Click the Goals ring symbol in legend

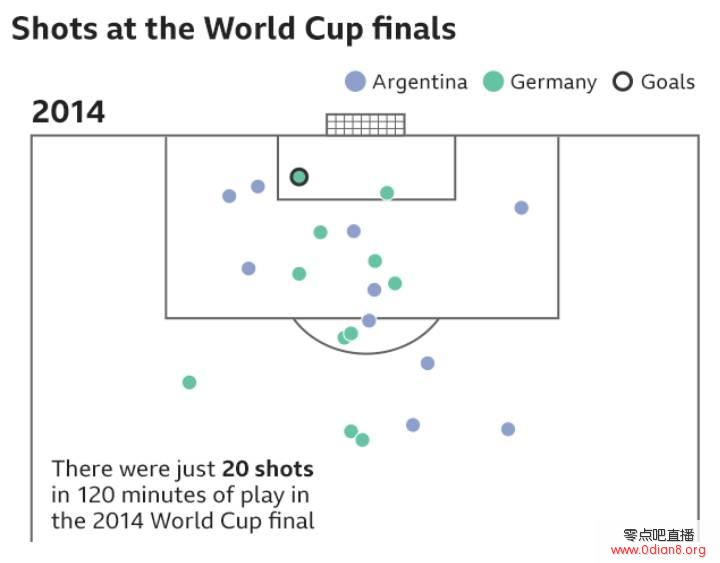(623, 82)
